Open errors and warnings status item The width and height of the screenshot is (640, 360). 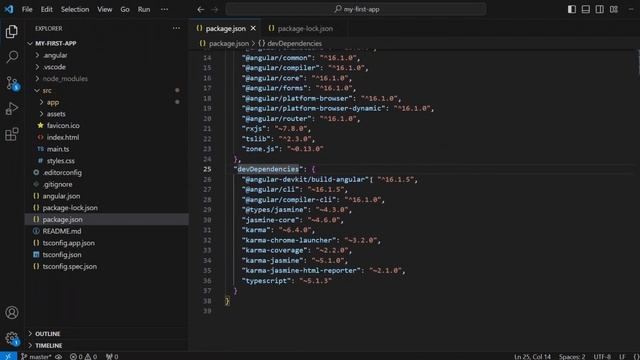(84, 356)
